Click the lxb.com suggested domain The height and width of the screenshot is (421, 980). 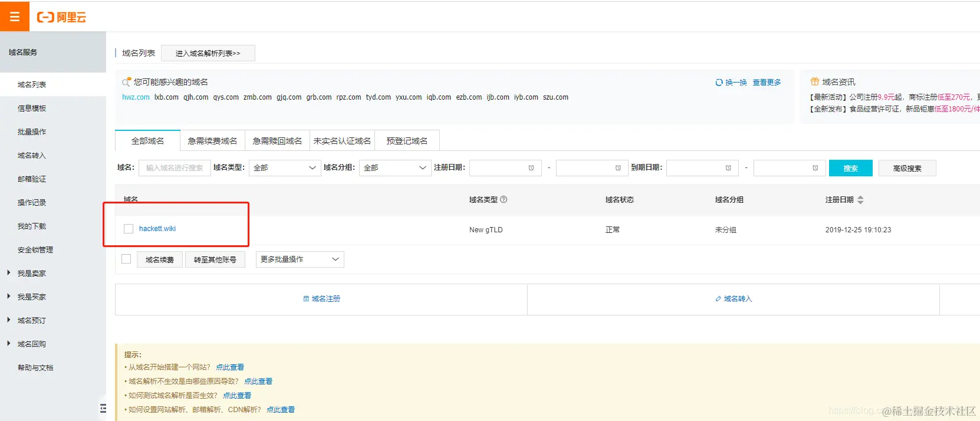point(166,97)
